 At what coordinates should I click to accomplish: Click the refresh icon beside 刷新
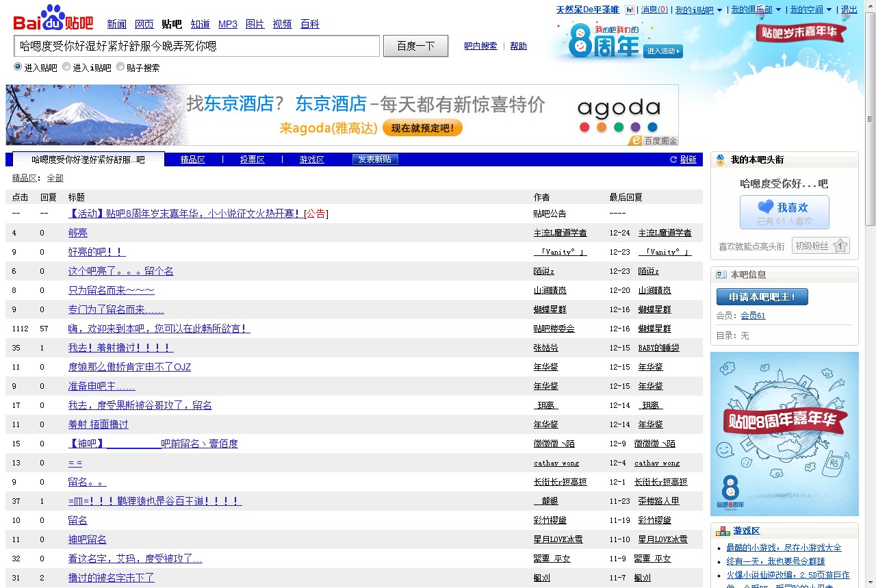(x=673, y=159)
